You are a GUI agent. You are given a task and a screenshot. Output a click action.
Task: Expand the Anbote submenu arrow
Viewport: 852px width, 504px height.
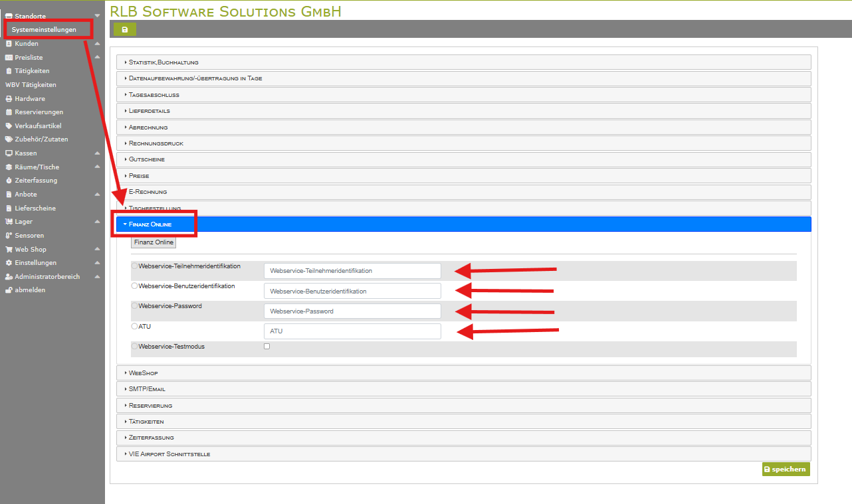tap(97, 195)
